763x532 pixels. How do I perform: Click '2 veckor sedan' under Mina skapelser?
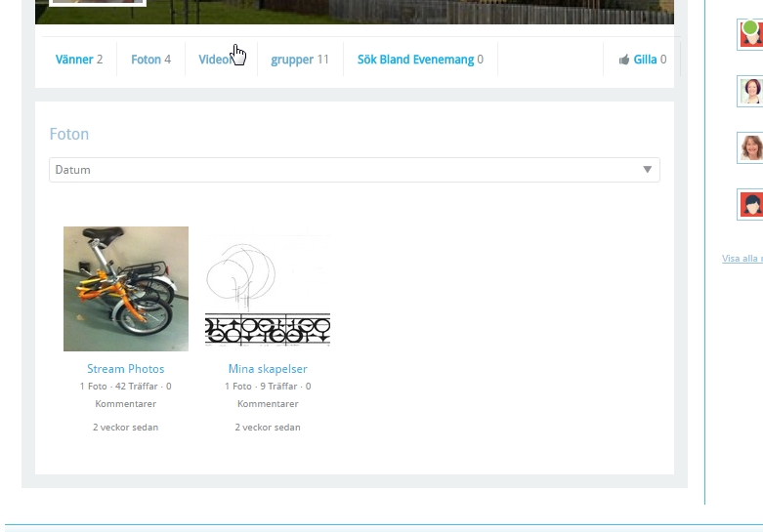tap(268, 427)
